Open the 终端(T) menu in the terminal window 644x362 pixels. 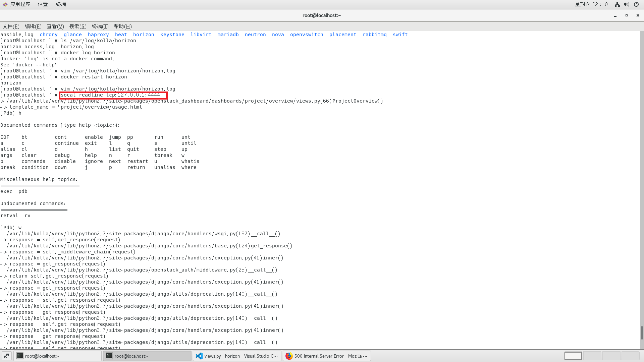100,26
